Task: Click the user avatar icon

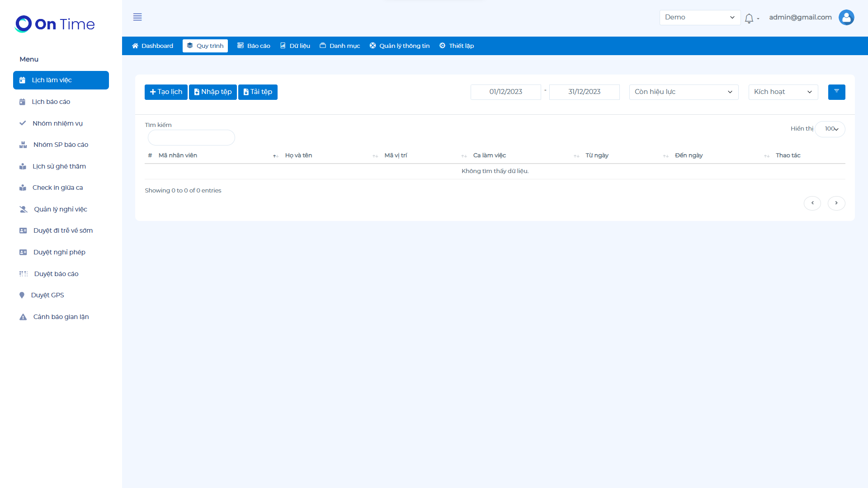Action: click(846, 17)
